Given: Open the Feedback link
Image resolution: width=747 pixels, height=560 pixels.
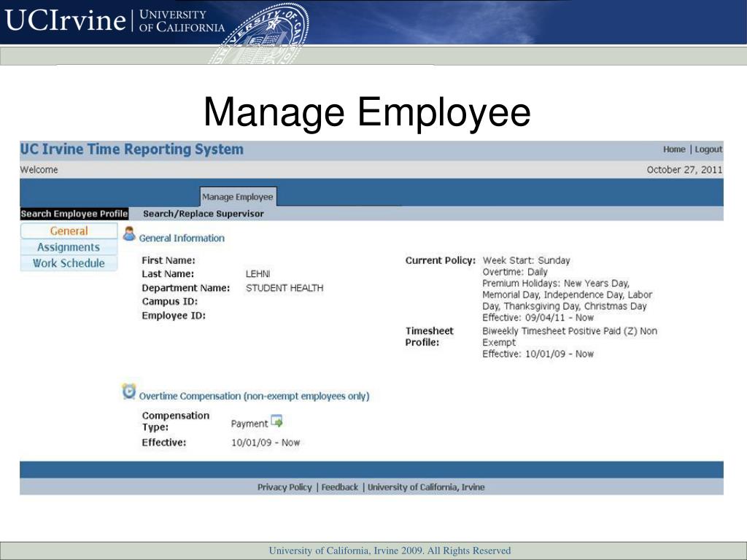Looking at the screenshot, I should pyautogui.click(x=340, y=487).
